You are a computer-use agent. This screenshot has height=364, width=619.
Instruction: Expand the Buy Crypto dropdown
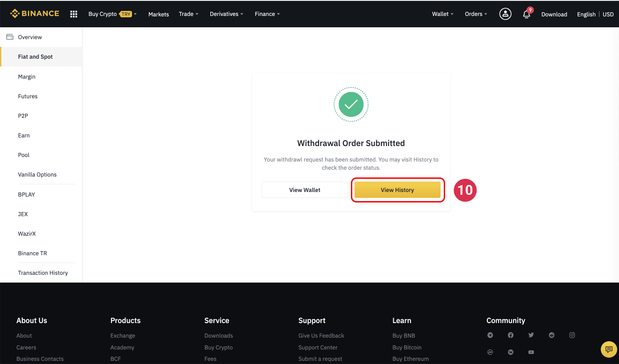[x=112, y=14]
